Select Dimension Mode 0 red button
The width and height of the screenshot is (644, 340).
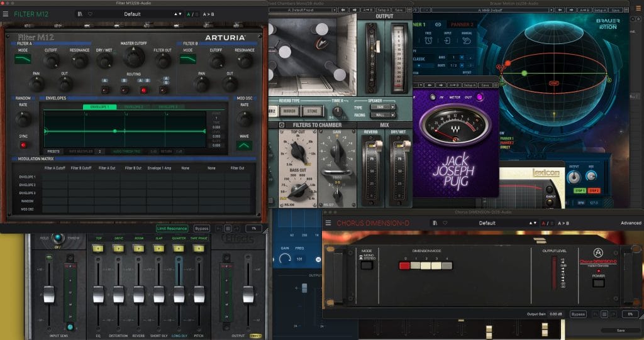(x=404, y=266)
